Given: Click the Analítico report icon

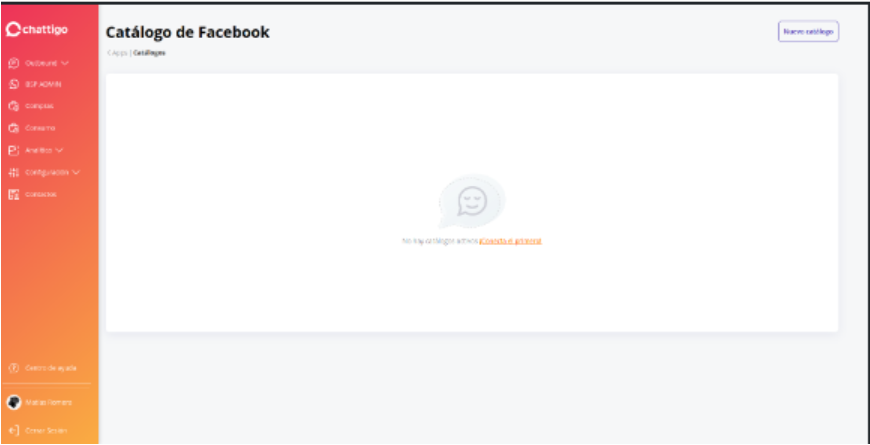Looking at the screenshot, I should pyautogui.click(x=14, y=150).
